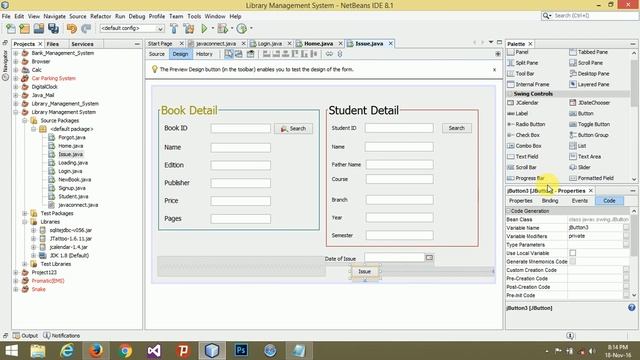The image size is (640, 360).
Task: Click the Build Project hammer icon
Action: (x=174, y=29)
